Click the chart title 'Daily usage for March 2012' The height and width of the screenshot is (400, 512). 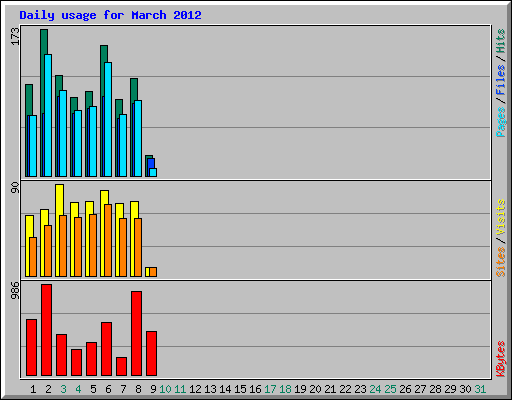[x=110, y=15]
